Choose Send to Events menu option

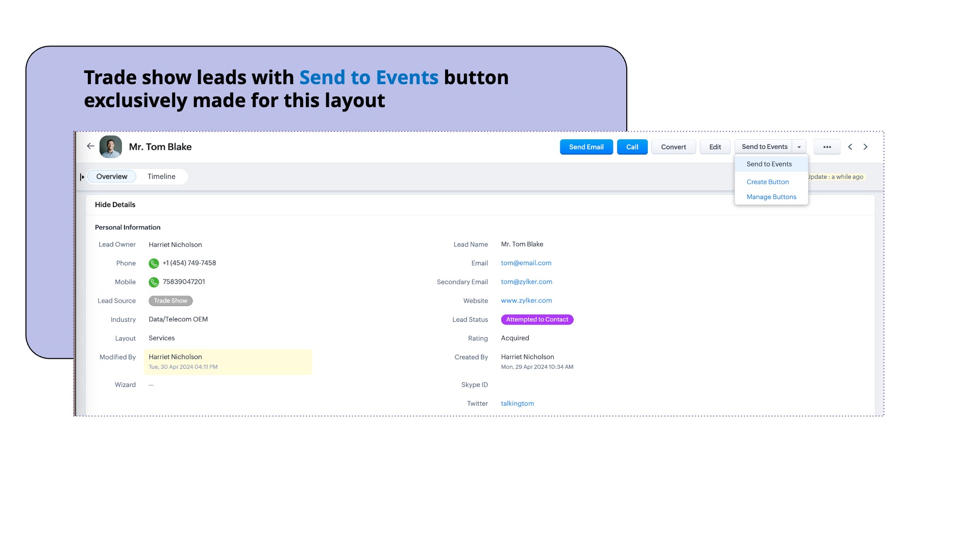[x=769, y=164]
